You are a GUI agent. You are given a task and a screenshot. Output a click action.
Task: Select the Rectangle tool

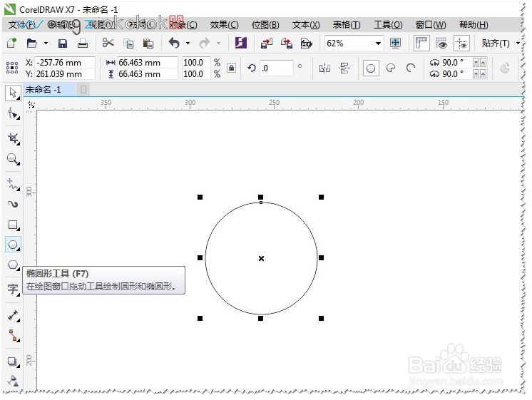pos(14,225)
